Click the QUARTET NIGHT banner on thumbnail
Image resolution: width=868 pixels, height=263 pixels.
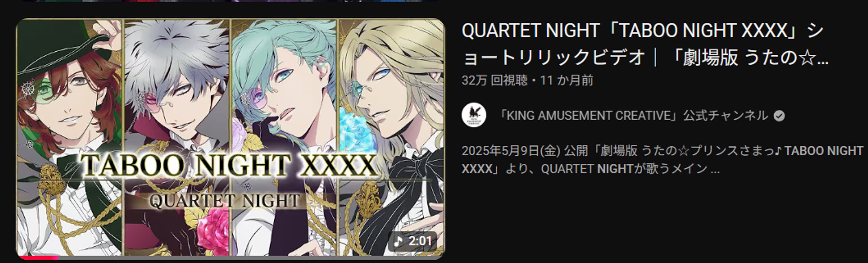pos(225,201)
